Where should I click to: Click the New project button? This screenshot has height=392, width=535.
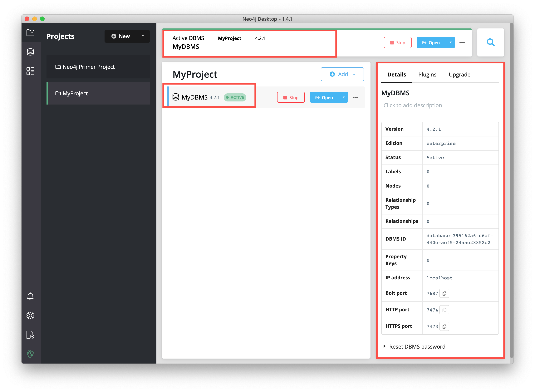(x=121, y=36)
